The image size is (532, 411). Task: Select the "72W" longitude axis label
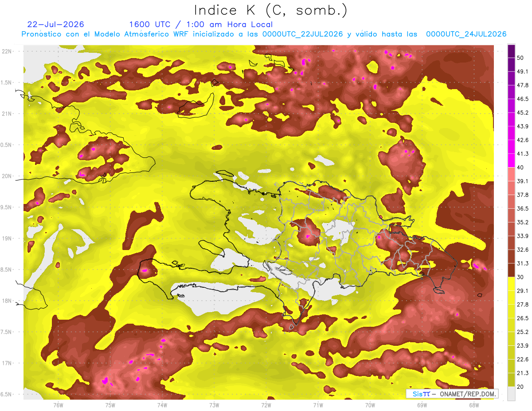tap(266, 405)
